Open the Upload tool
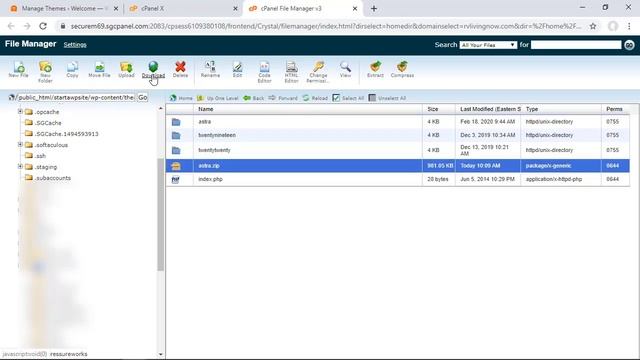 click(x=126, y=69)
